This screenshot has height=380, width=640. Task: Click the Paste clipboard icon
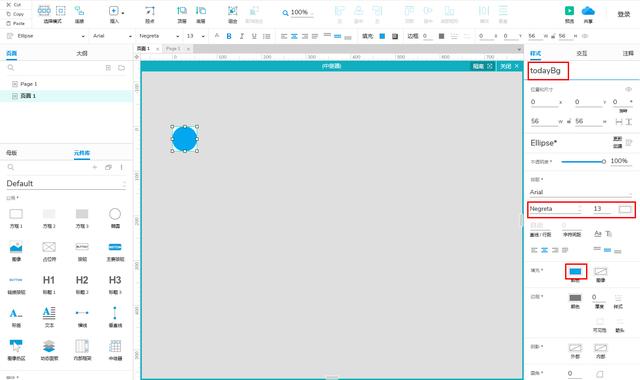9,23
